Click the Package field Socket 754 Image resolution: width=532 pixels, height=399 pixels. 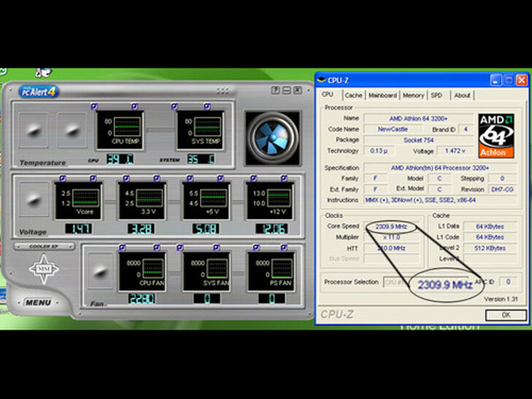pos(418,140)
